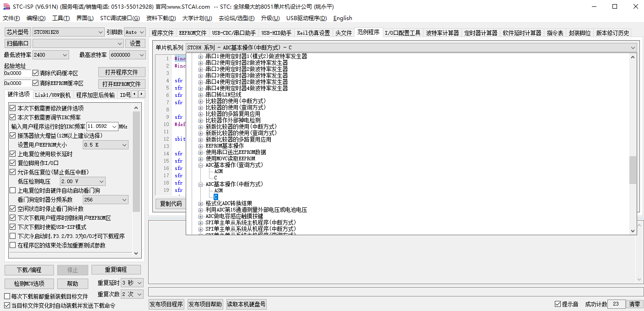This screenshot has height=311, width=644.
Task: Open the 重复延时 3 秒 dropdown
Action: pos(132,283)
